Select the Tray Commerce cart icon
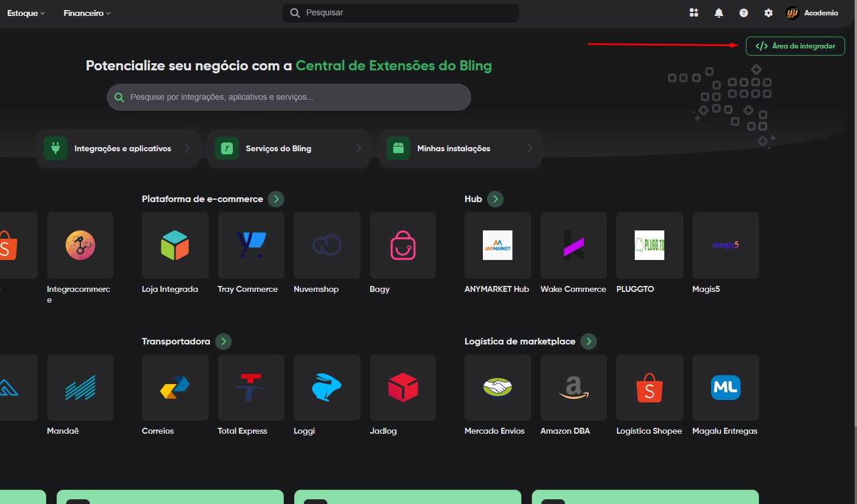The height and width of the screenshot is (504, 857). pyautogui.click(x=251, y=246)
